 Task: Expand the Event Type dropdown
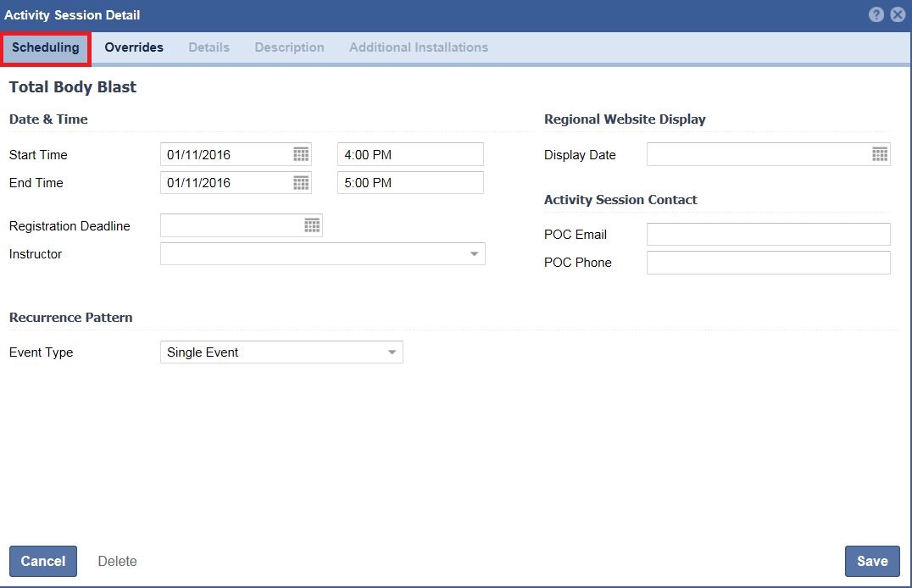(392, 352)
